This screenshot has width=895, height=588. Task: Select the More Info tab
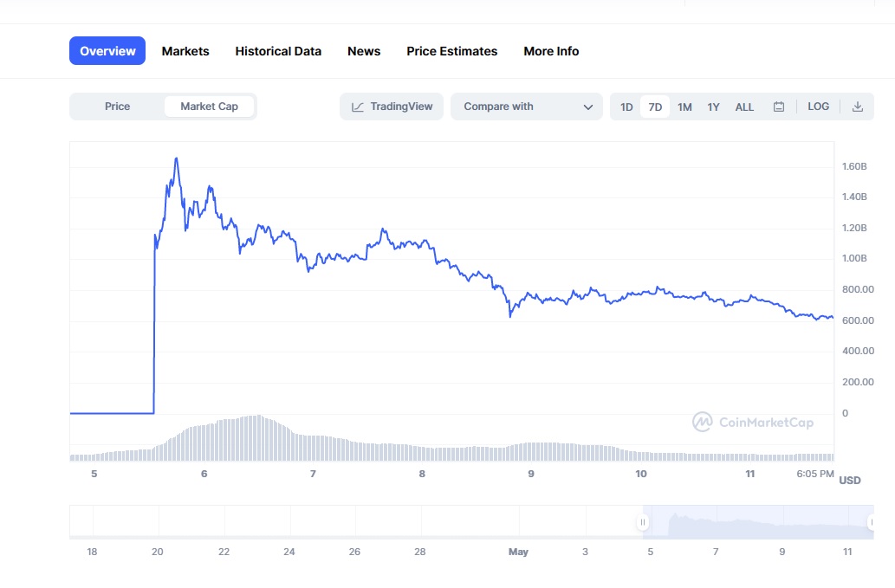(550, 51)
